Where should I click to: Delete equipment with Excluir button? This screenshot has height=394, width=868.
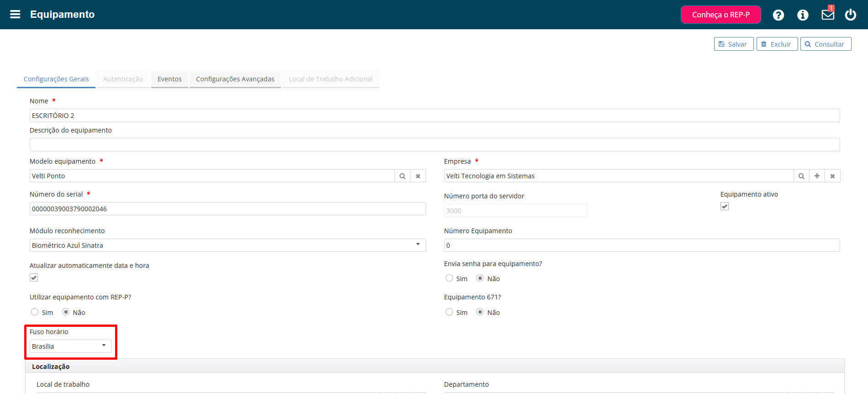click(x=777, y=44)
